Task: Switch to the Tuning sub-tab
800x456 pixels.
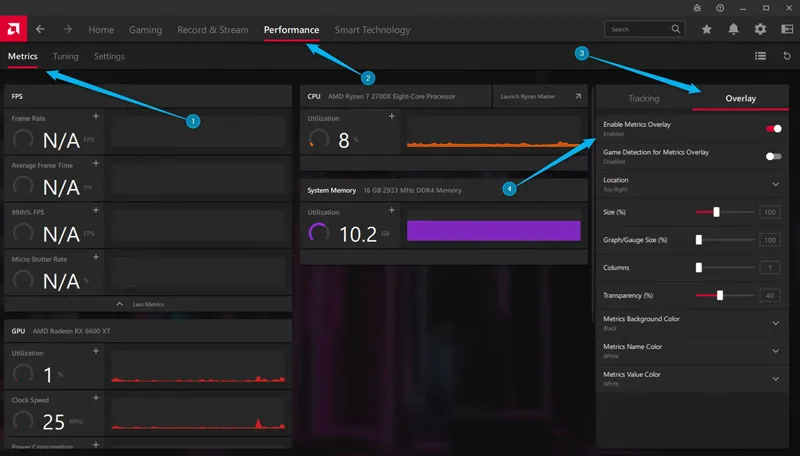Action: (x=66, y=56)
